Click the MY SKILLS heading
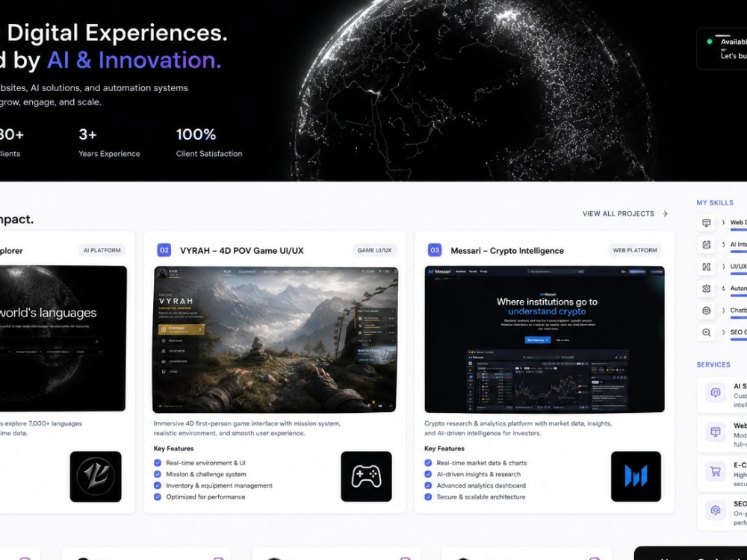This screenshot has height=560, width=747. [x=715, y=202]
